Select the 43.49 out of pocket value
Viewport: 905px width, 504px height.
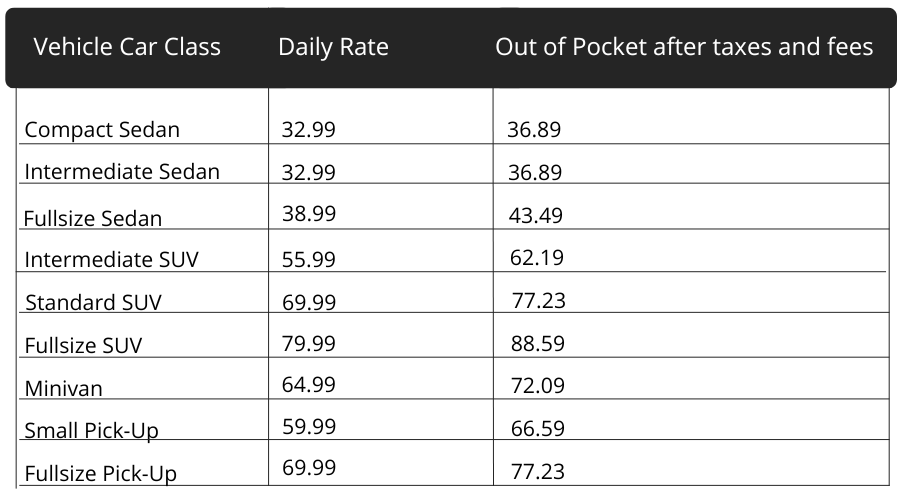click(x=535, y=215)
